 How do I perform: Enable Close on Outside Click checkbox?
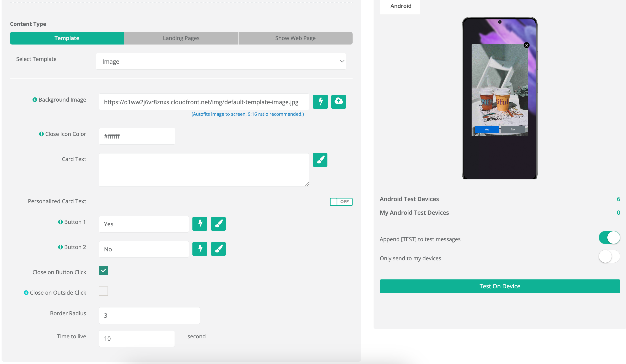point(103,291)
